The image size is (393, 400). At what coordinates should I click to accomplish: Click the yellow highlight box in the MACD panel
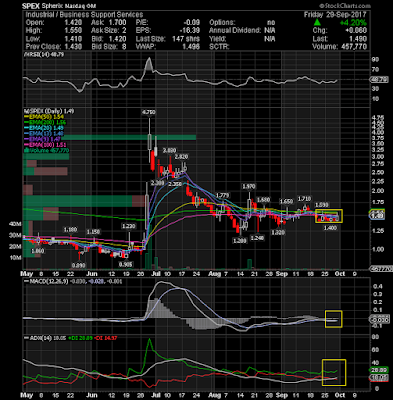click(x=334, y=319)
